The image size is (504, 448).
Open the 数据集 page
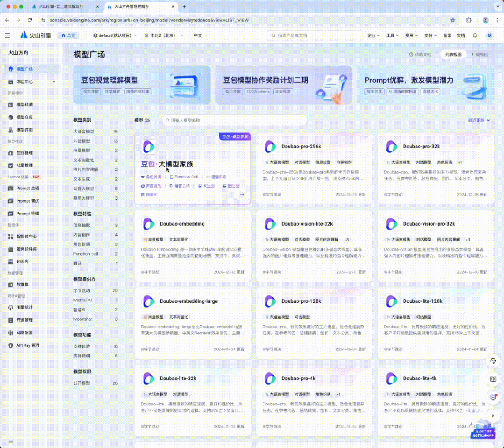pyautogui.click(x=24, y=284)
